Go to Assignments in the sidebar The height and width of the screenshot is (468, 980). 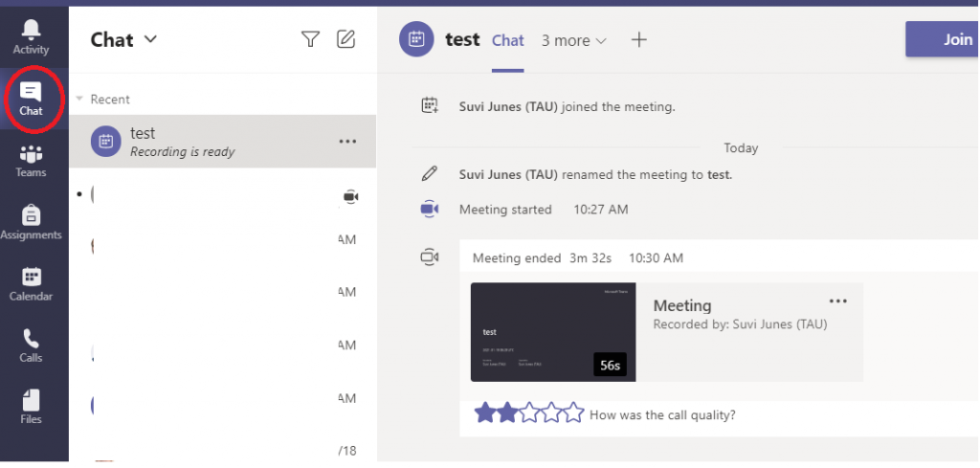31,222
